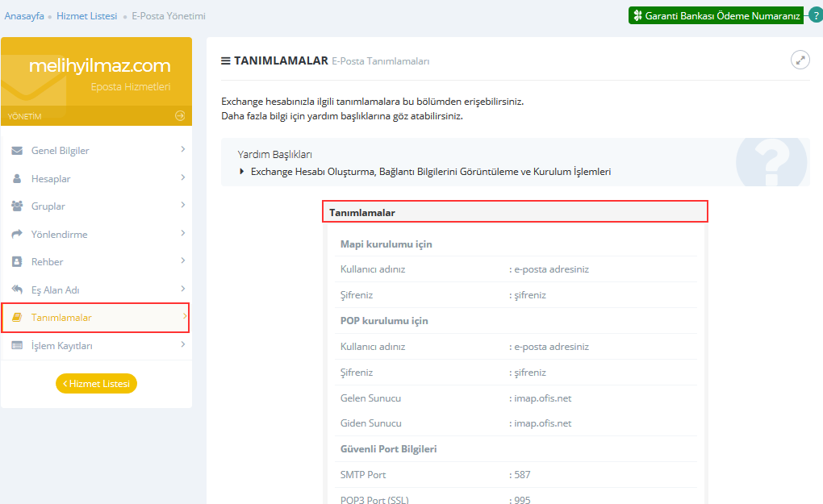Click the contact card icon beside Rehber

pyautogui.click(x=17, y=262)
